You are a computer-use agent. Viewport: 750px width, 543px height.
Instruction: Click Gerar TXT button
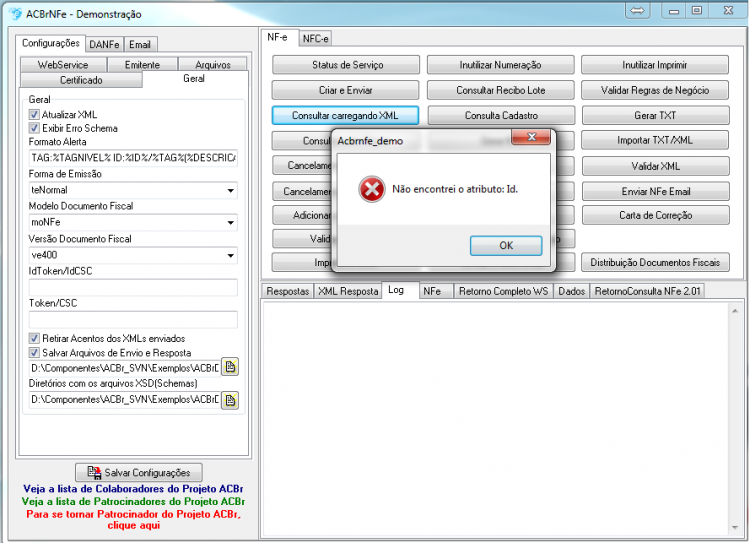click(x=655, y=115)
